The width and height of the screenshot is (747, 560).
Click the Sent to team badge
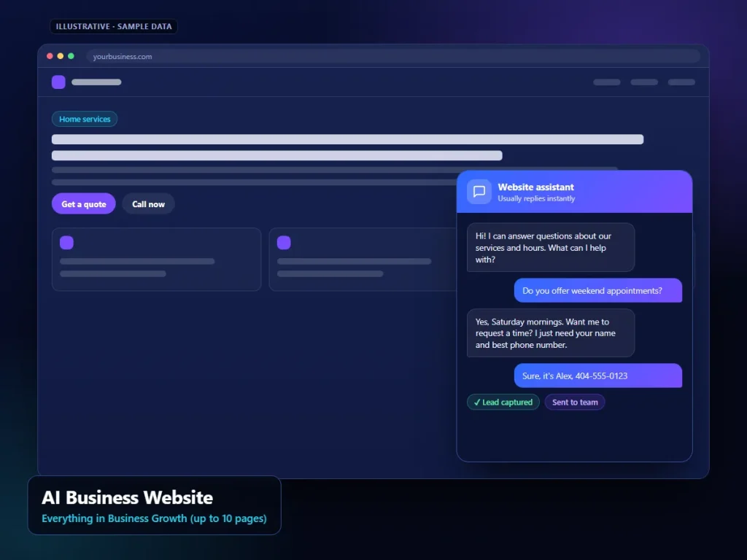click(575, 402)
